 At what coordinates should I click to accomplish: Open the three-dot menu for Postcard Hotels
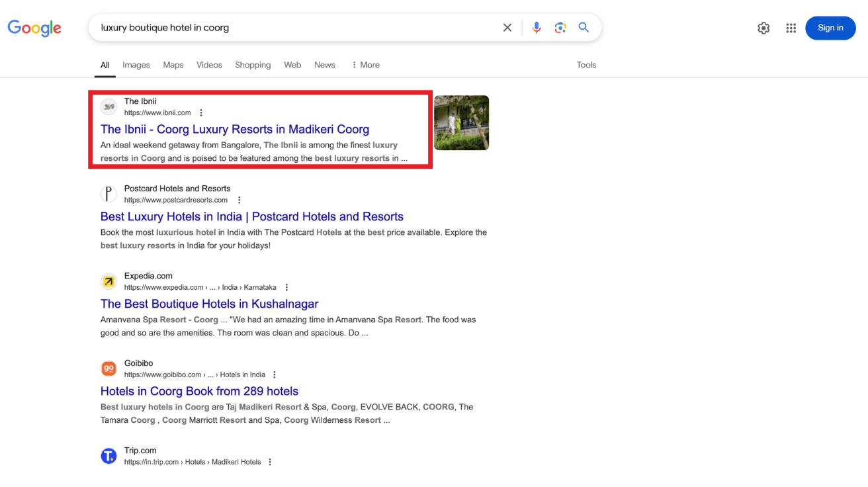coord(239,200)
